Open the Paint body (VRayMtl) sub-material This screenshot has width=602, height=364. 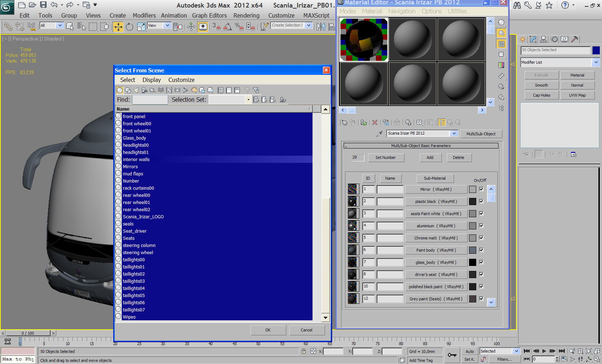pyautogui.click(x=436, y=250)
